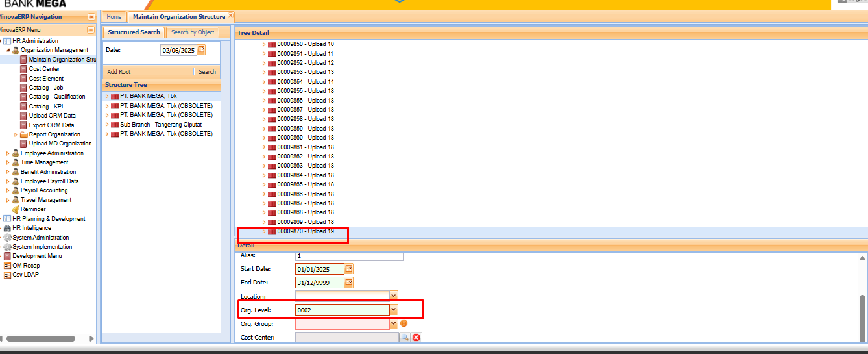Click the Search button
868x354 pixels.
click(x=207, y=72)
